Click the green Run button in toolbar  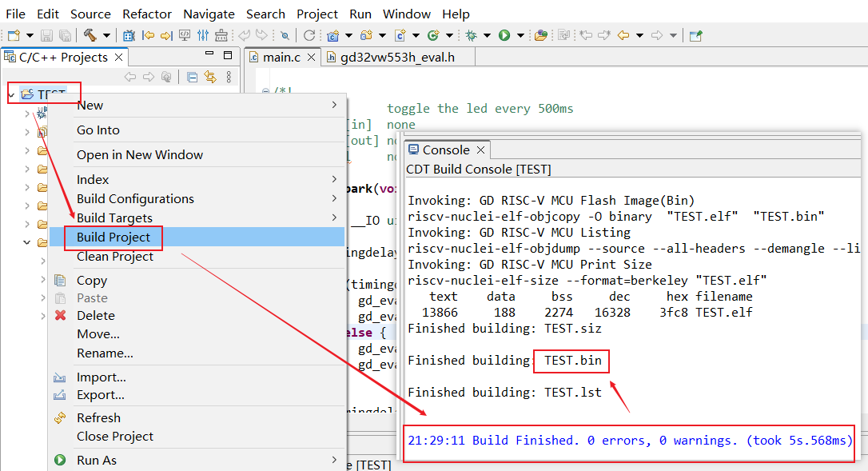504,35
